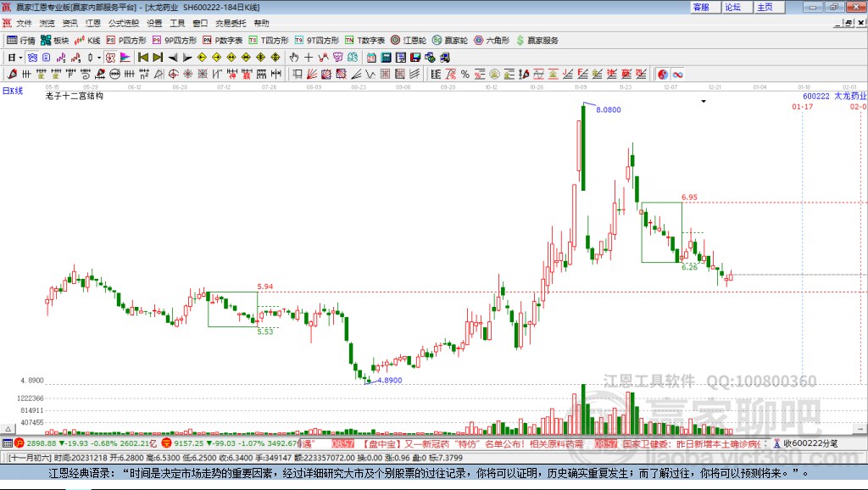Click yellow diamond with left arrow icon
This screenshot has height=490, width=868.
coord(202,57)
